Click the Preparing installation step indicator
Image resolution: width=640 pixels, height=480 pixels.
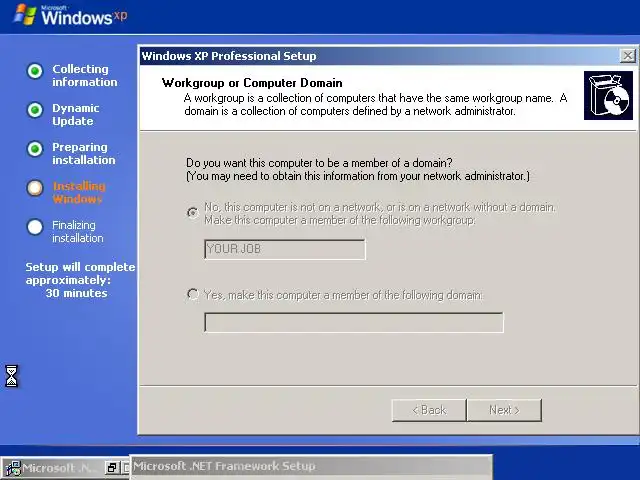point(35,149)
